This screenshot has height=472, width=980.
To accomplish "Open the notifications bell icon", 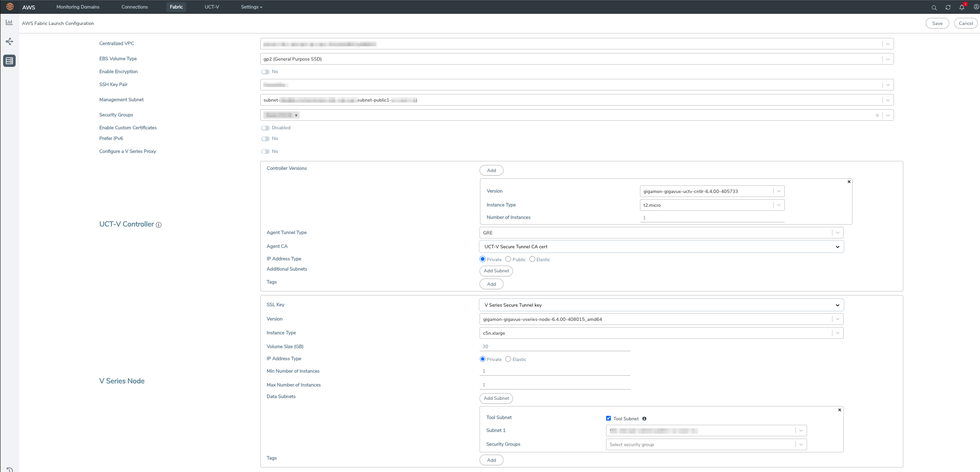I will tap(962, 7).
